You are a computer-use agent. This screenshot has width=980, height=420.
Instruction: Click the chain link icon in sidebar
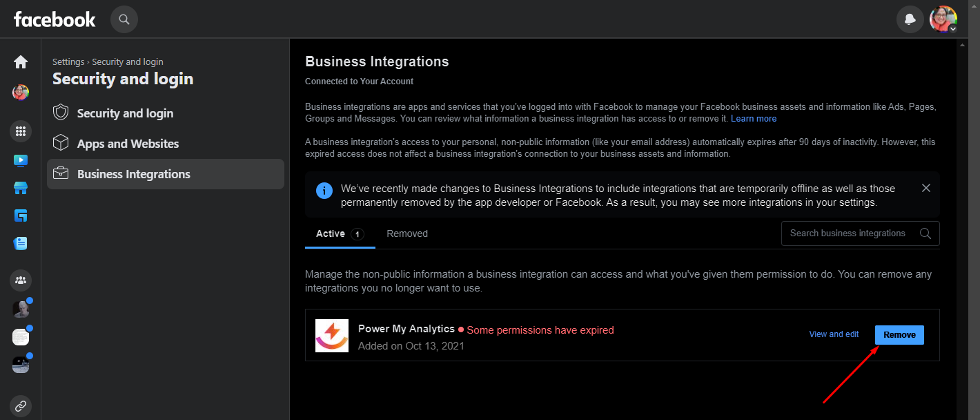[21, 405]
